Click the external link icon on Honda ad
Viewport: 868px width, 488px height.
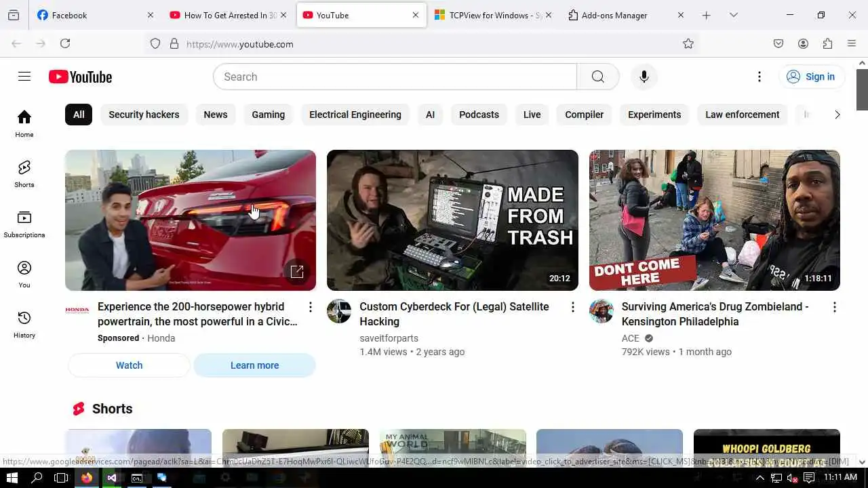[297, 272]
